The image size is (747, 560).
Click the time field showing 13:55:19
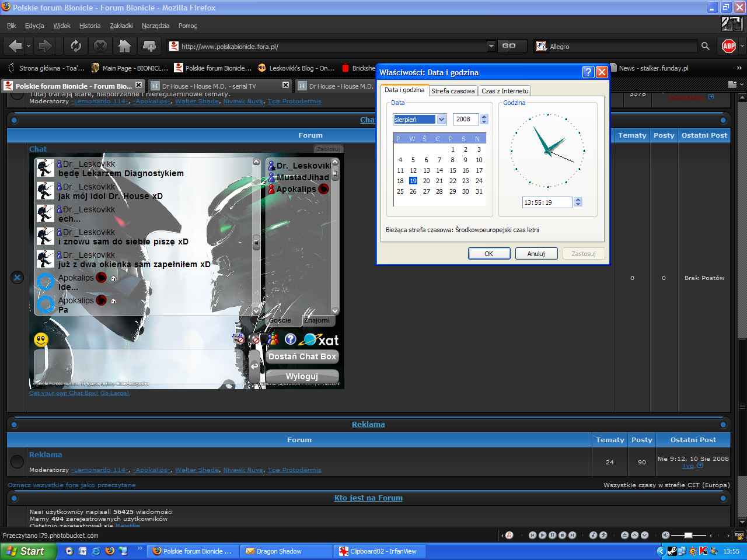(x=548, y=202)
